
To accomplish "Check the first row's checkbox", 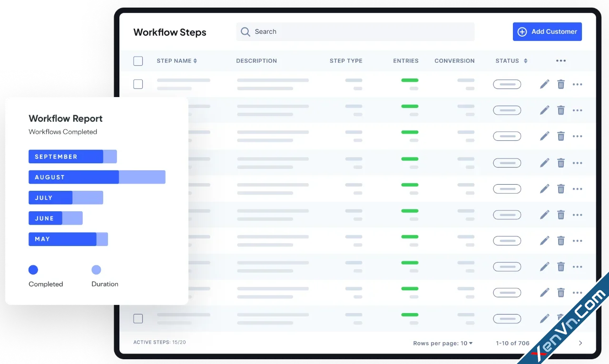I will (138, 84).
